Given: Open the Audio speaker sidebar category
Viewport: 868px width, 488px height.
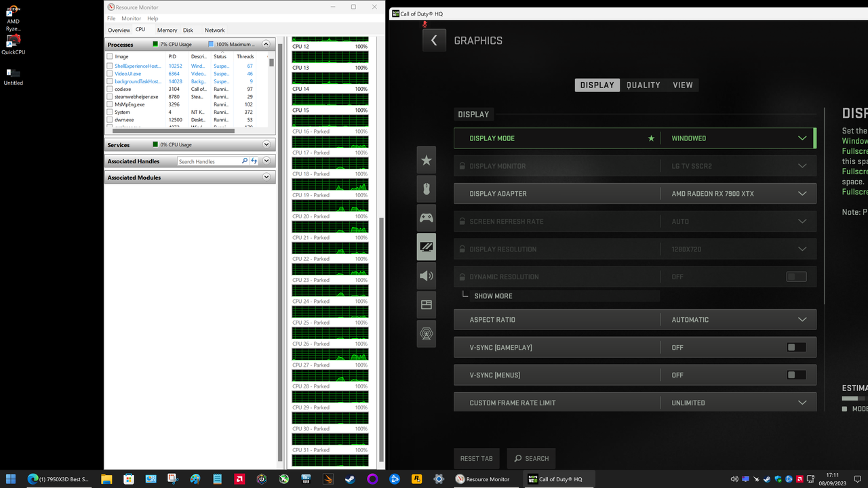Looking at the screenshot, I should pos(427,276).
